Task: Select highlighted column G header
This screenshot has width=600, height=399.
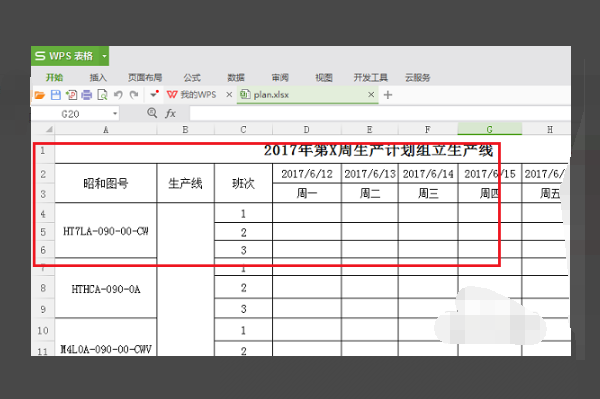Action: tap(489, 129)
